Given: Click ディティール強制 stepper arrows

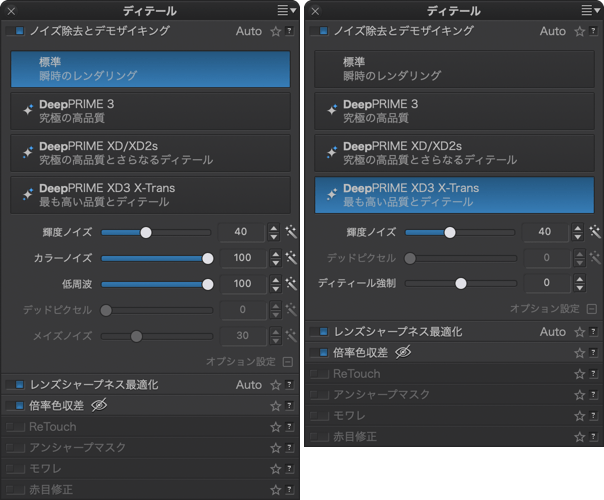Looking at the screenshot, I should coord(579,283).
